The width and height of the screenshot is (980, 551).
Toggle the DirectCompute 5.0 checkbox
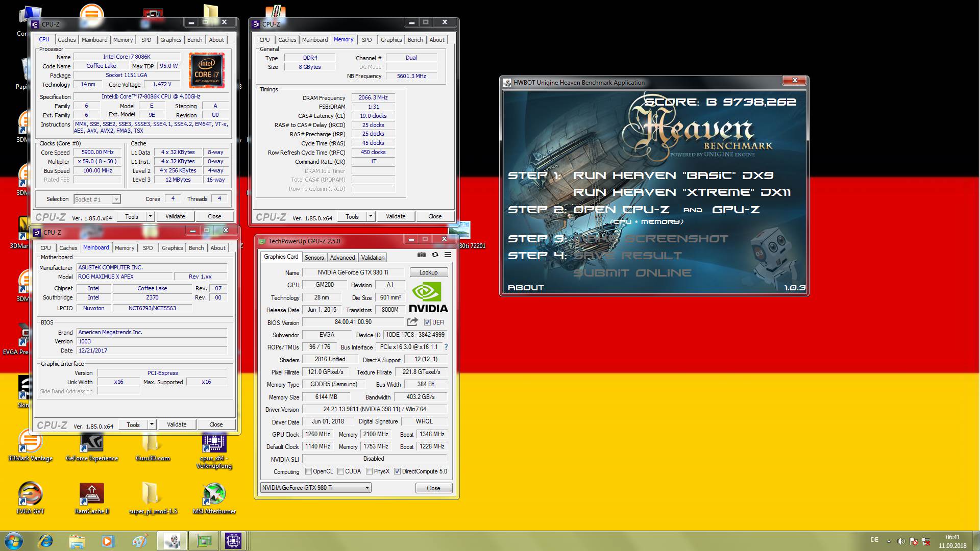[397, 471]
